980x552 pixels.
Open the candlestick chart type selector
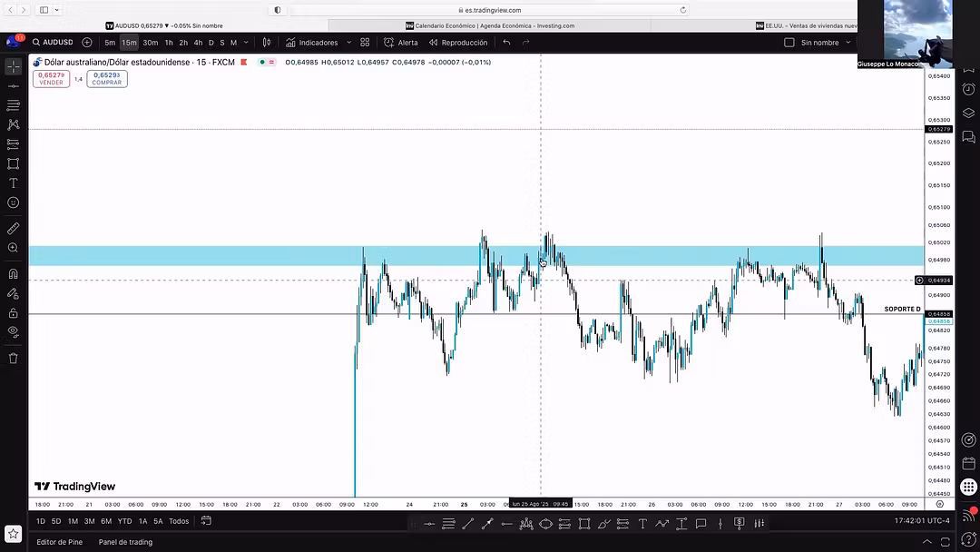[x=266, y=43]
